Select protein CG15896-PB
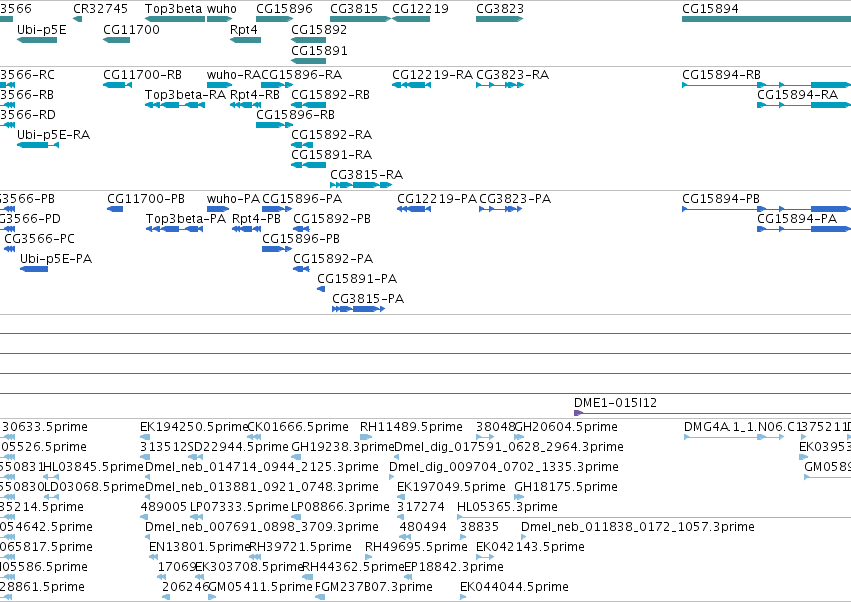This screenshot has height=602, width=851. click(x=277, y=249)
